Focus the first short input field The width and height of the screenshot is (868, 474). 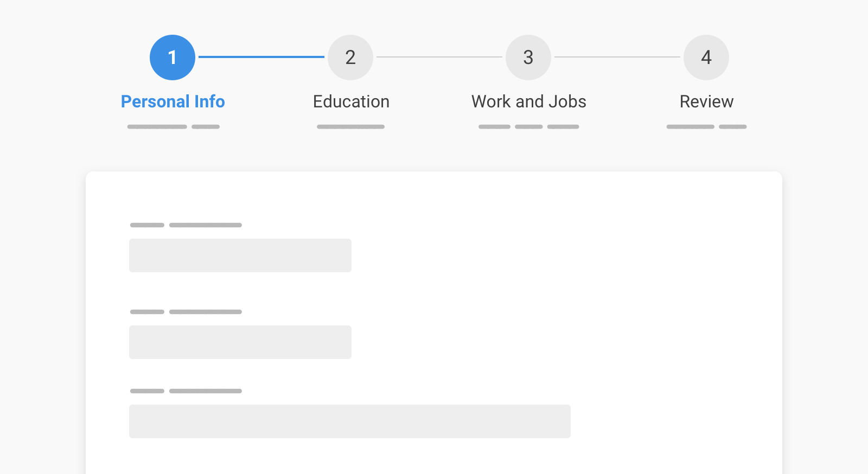click(x=240, y=255)
